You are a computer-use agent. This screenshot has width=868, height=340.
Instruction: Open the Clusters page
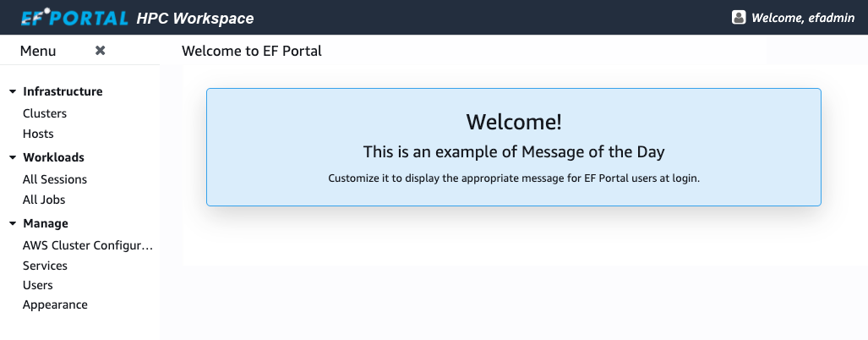click(45, 113)
